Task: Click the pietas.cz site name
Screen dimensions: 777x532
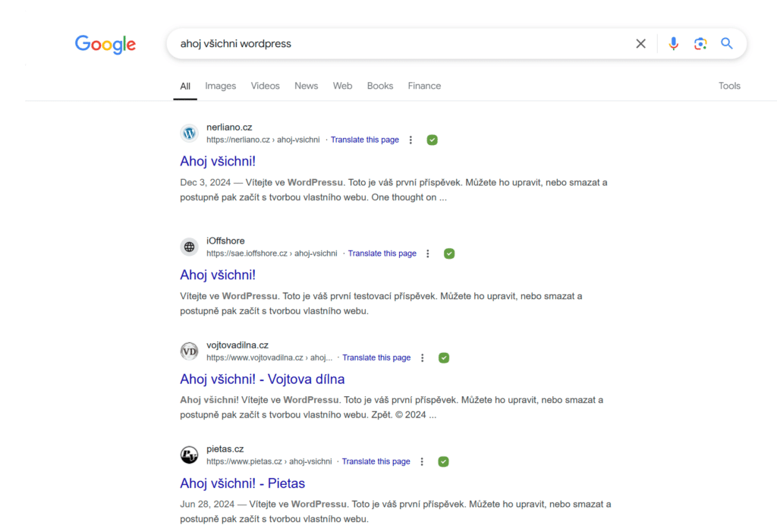Action: (x=225, y=449)
